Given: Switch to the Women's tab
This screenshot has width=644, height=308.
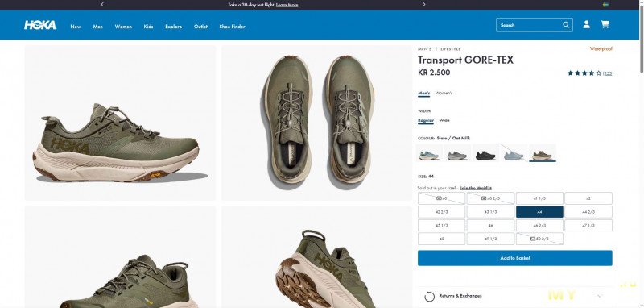Looking at the screenshot, I should coord(444,94).
